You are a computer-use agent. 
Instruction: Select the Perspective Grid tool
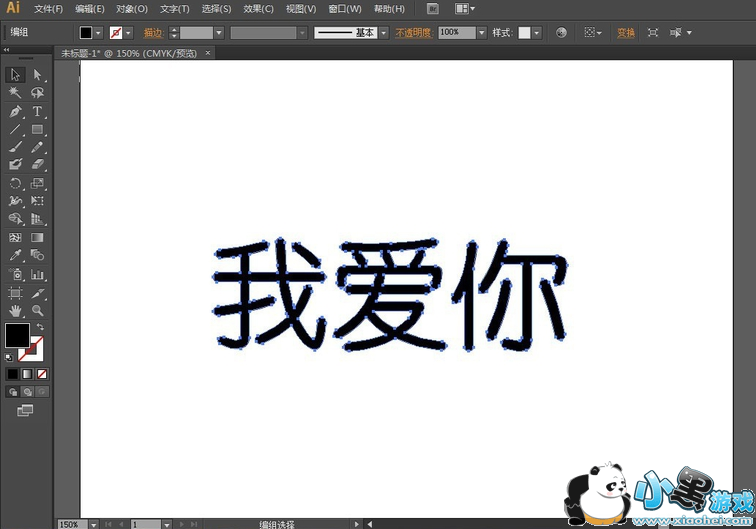[x=37, y=218]
